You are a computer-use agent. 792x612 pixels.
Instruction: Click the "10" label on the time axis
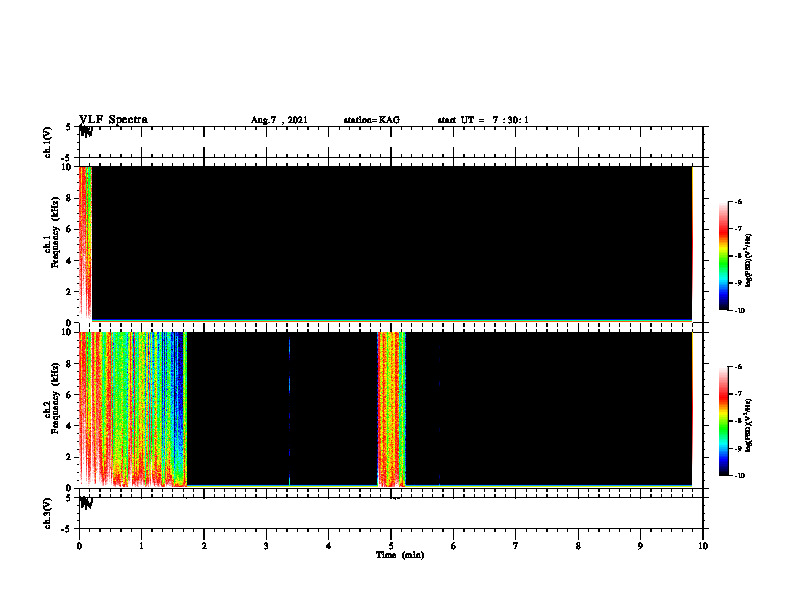click(x=703, y=546)
